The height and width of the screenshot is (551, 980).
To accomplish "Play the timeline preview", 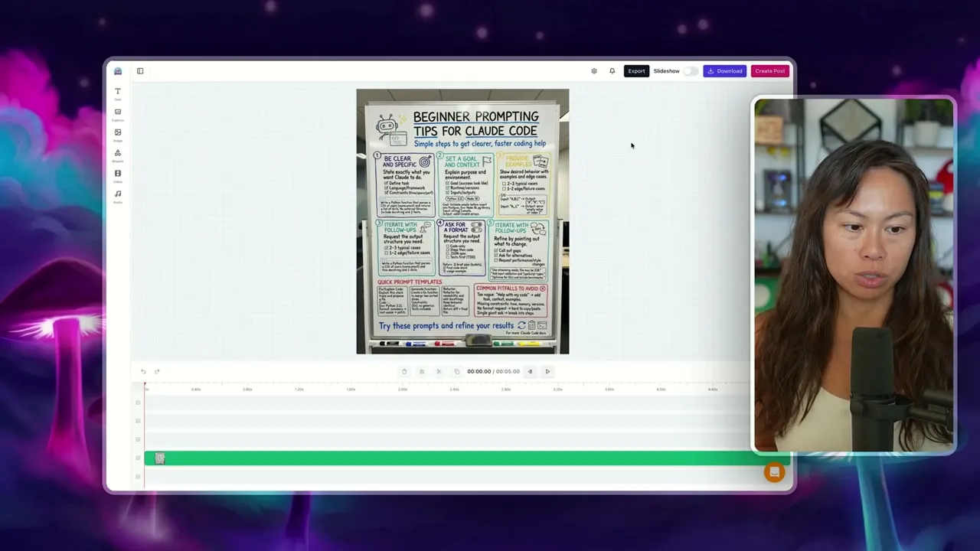I will [547, 372].
